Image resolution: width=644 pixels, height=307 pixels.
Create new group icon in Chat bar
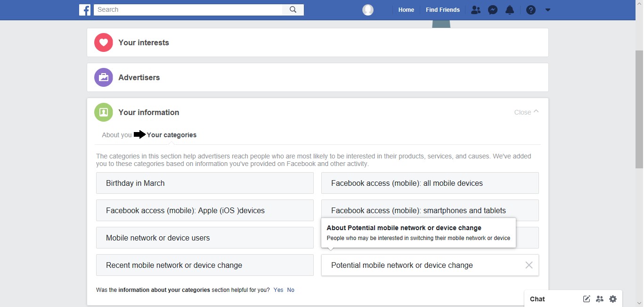click(x=600, y=299)
